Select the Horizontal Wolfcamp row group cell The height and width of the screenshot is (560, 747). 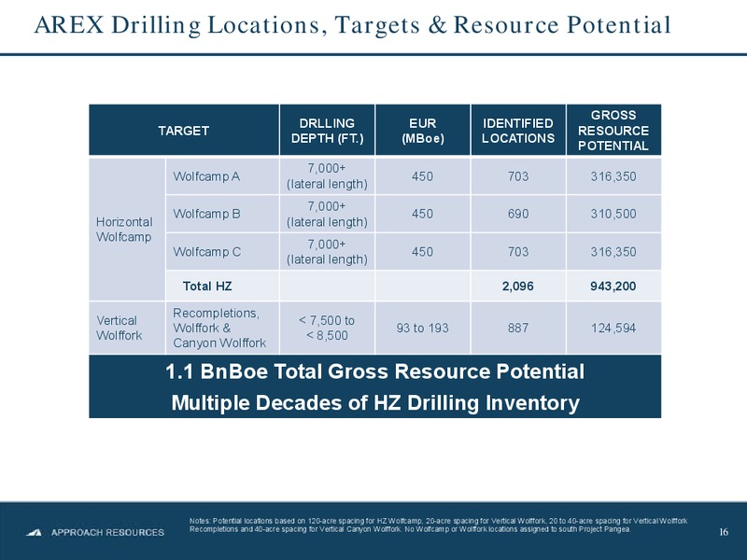coord(127,229)
